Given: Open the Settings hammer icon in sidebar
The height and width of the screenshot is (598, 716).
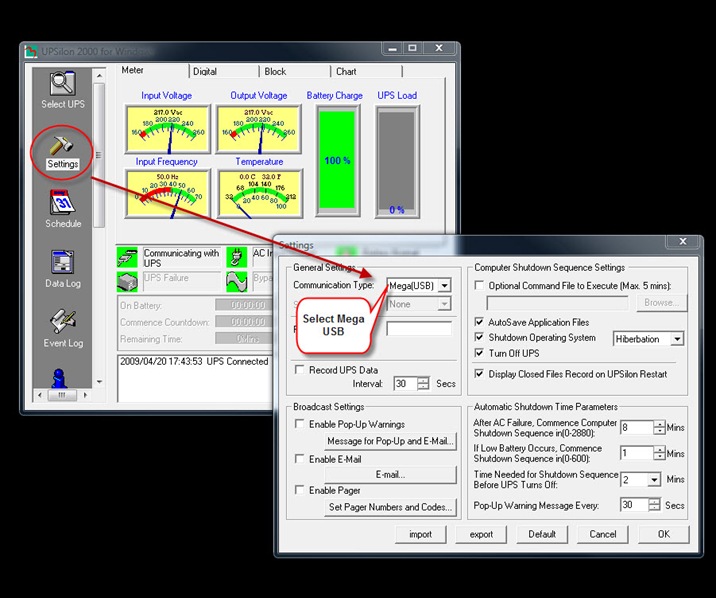Looking at the screenshot, I should [x=62, y=146].
